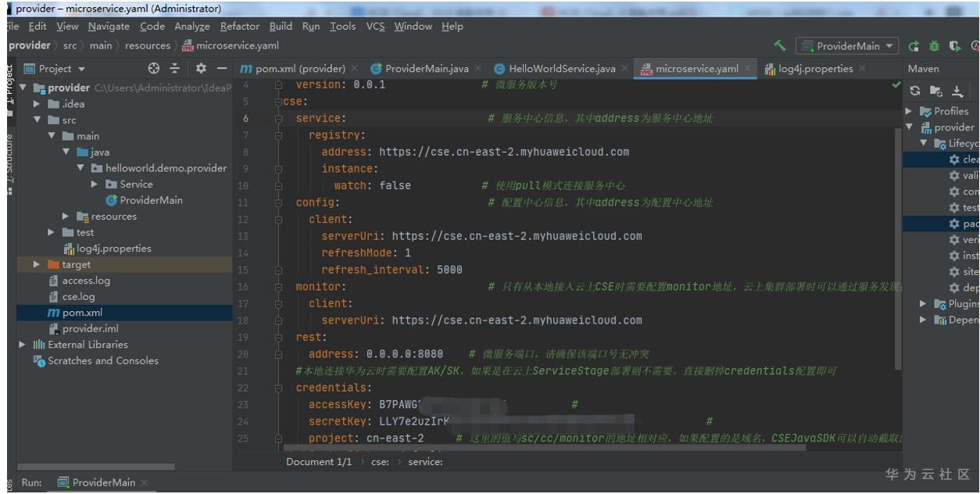Collapse helloworld.demo.provider package
The width and height of the screenshot is (980, 494).
80,168
